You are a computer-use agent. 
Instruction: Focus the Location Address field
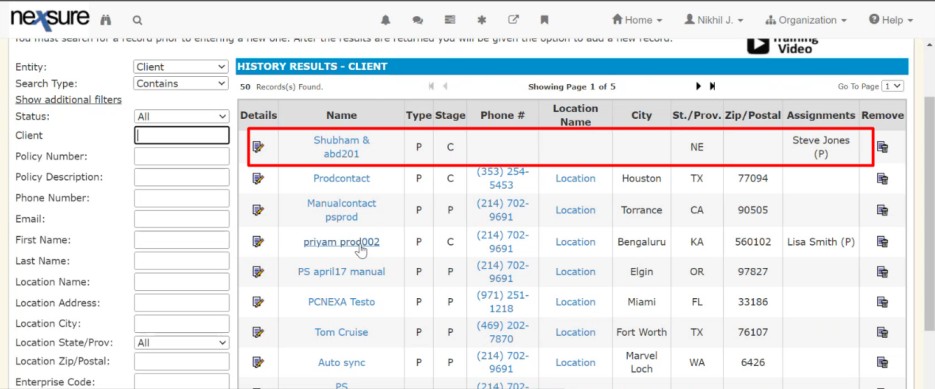181,302
